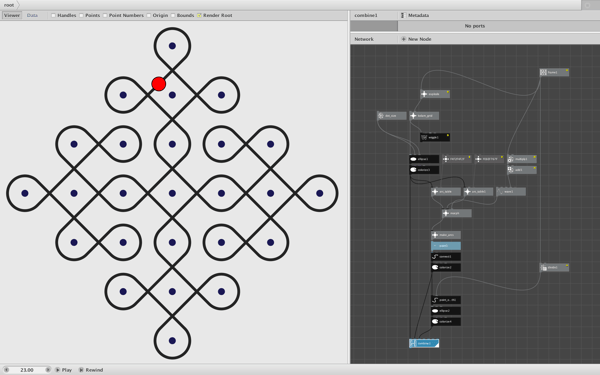Screen dimensions: 600x375
Task: Select the light blue node below make_arcs
Action: 446,246
